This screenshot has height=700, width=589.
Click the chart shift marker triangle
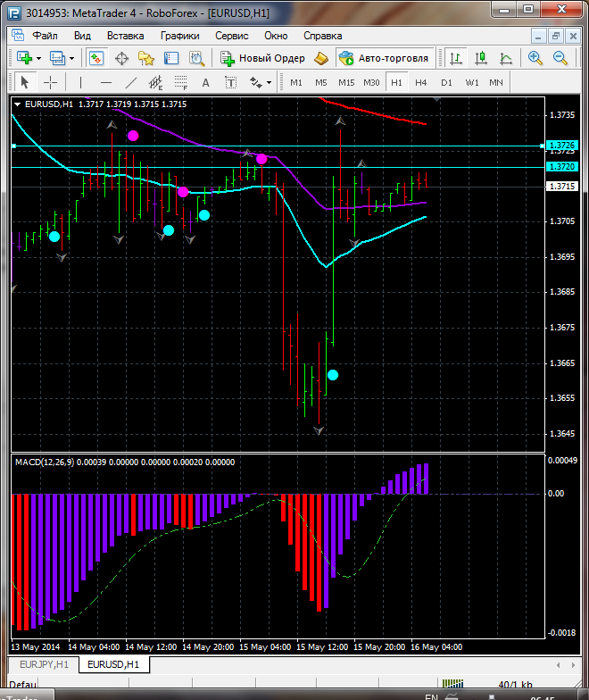pos(437,100)
